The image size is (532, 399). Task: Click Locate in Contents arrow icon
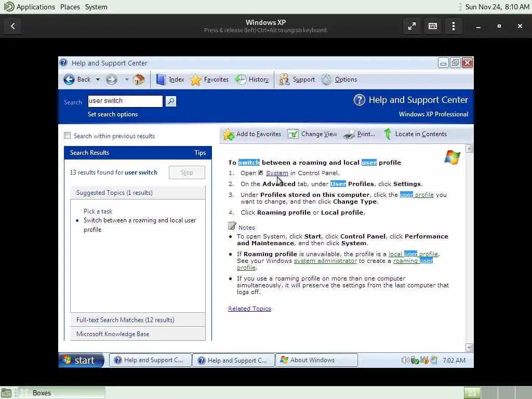[388, 134]
